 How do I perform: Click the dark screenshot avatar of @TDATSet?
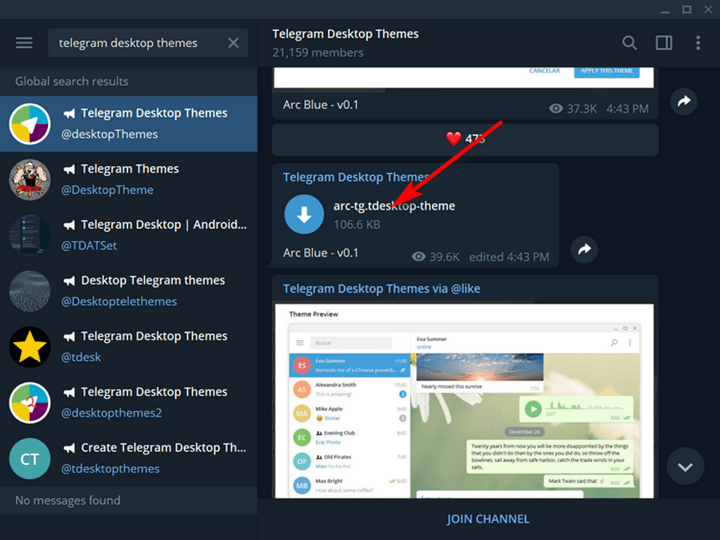pyautogui.click(x=30, y=235)
